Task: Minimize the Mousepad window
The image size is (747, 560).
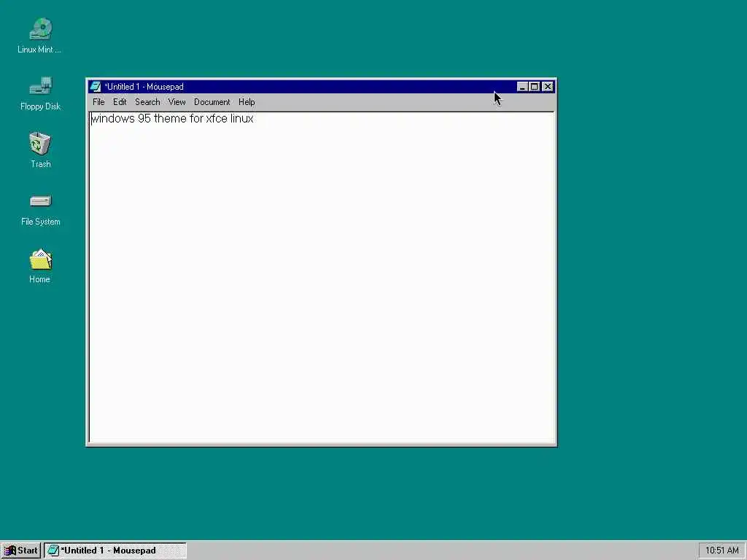Action: point(522,87)
